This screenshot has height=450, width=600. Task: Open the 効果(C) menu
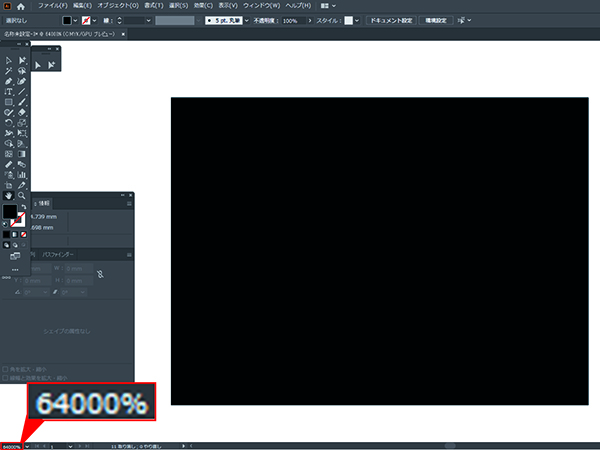click(203, 6)
